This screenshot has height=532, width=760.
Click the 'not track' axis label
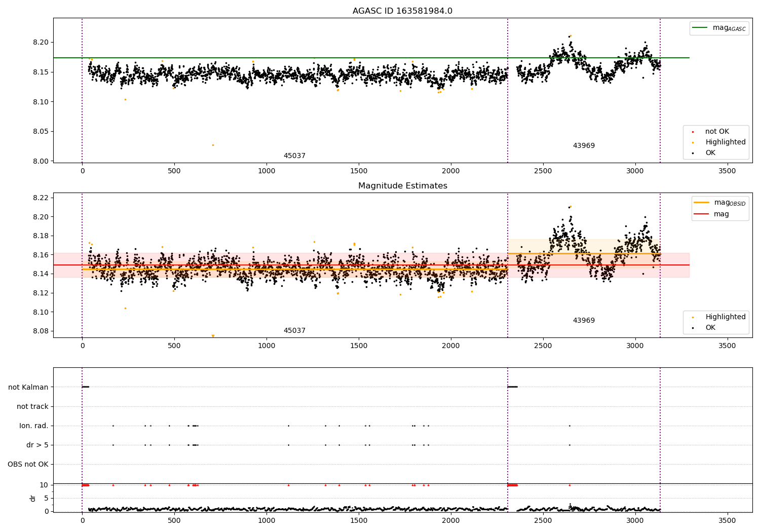32,407
